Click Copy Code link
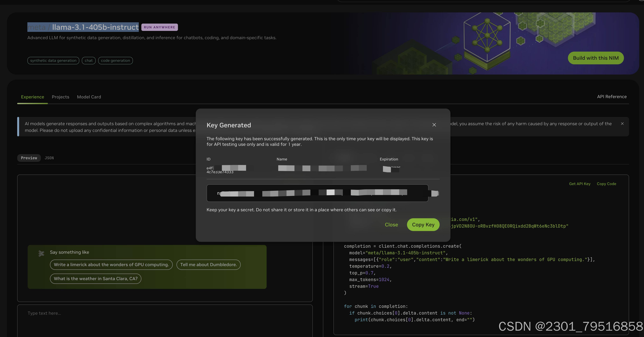 pos(606,184)
